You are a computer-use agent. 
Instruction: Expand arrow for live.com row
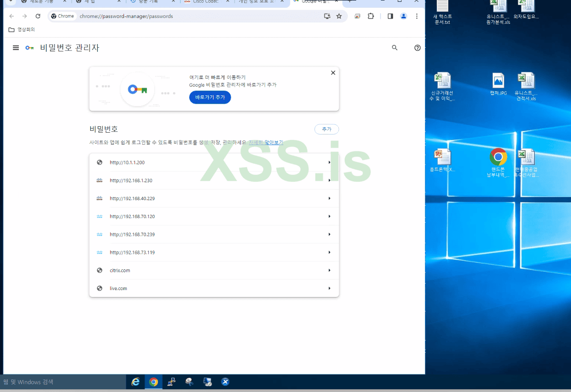330,288
